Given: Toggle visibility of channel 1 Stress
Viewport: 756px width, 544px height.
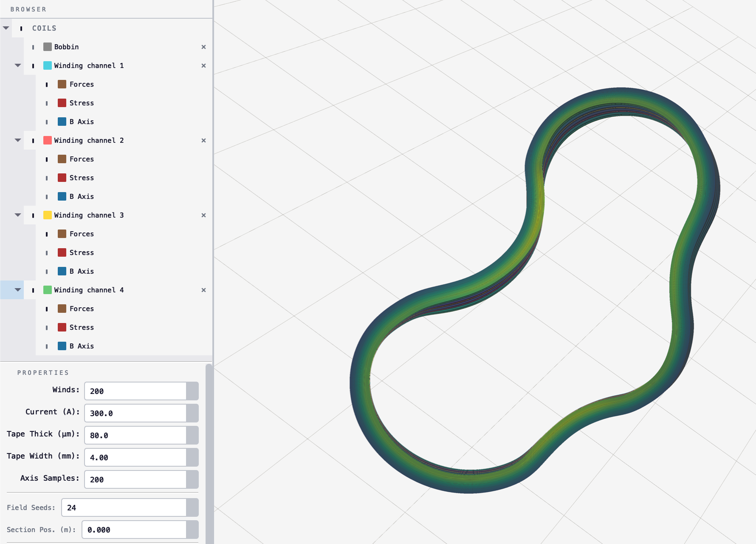Looking at the screenshot, I should [x=47, y=103].
